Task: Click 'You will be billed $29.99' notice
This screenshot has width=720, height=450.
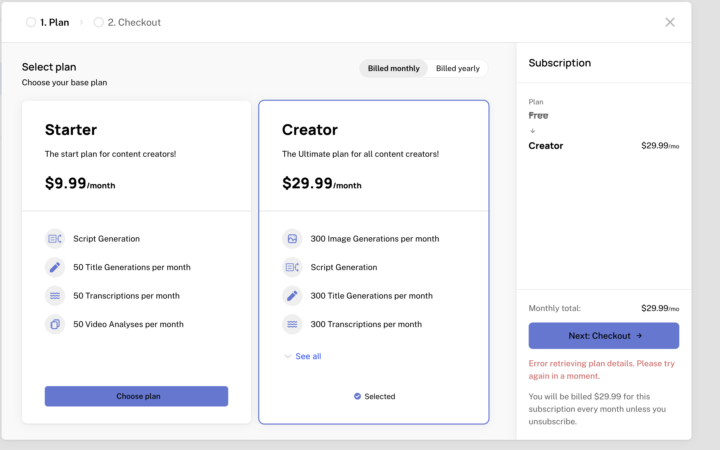Action: (x=597, y=409)
